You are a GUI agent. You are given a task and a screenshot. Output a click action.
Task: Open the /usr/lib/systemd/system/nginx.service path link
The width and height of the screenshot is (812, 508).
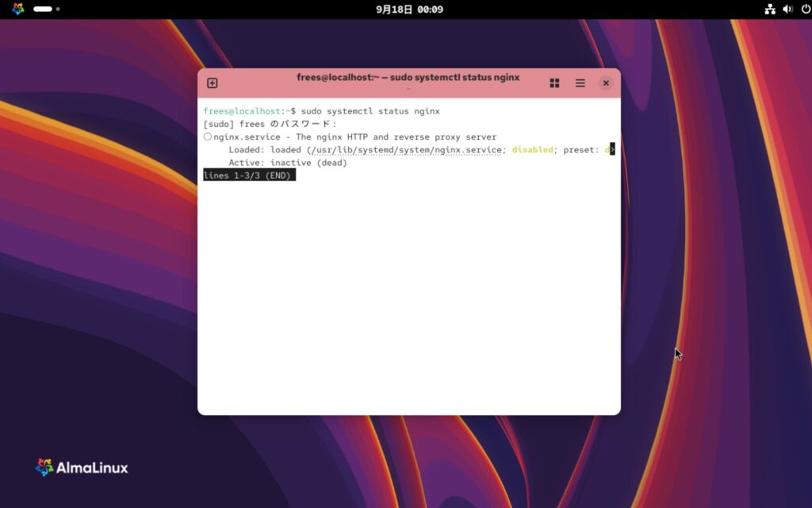click(x=405, y=150)
